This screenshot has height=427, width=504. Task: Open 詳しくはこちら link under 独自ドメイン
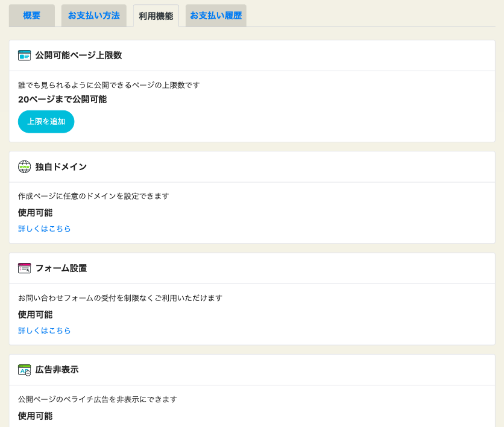pyautogui.click(x=45, y=229)
